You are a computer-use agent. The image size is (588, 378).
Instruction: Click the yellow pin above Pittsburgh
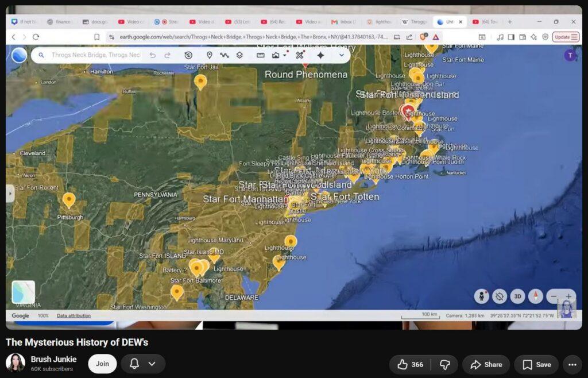[69, 200]
